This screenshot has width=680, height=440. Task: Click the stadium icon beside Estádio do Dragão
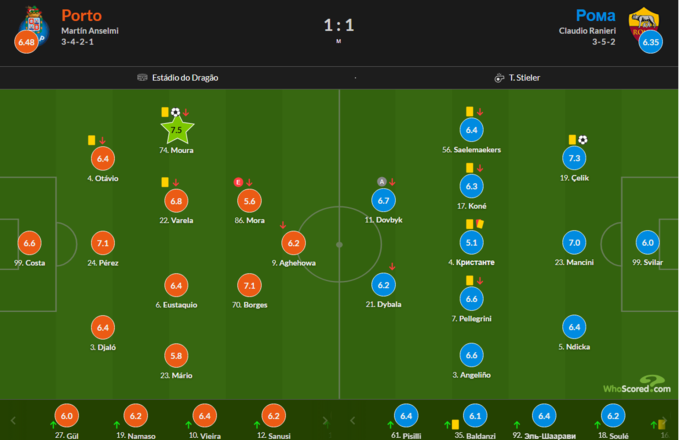point(144,77)
